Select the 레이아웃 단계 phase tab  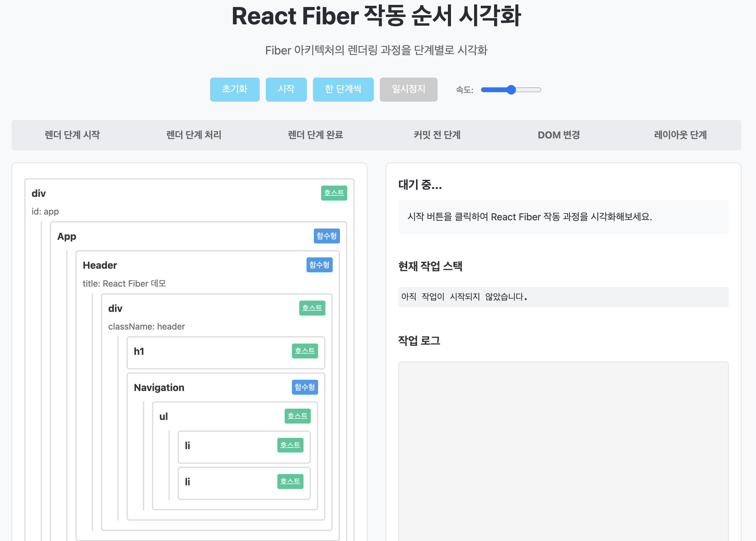[680, 135]
